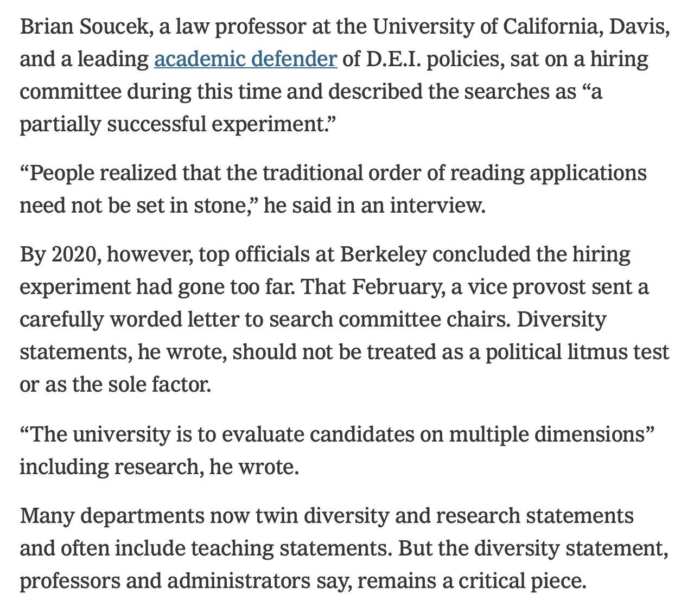
Task: Click the words "he said in an interview"
Action: click(x=373, y=206)
